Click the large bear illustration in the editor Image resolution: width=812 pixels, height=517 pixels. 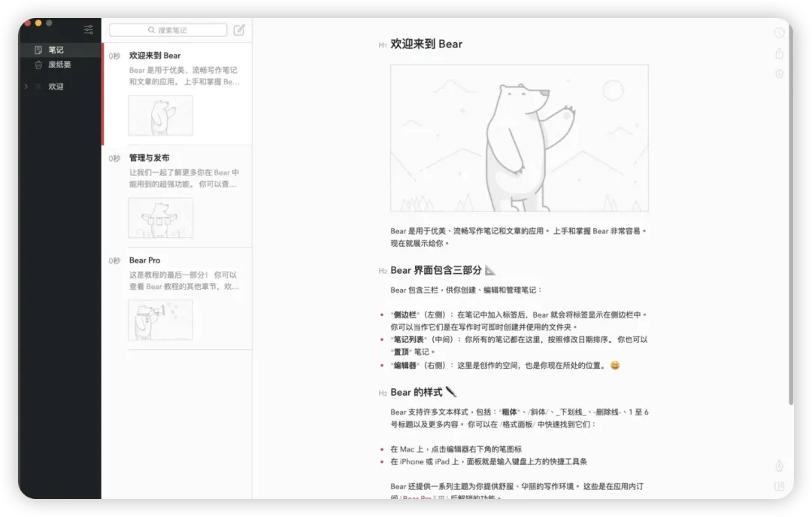520,138
